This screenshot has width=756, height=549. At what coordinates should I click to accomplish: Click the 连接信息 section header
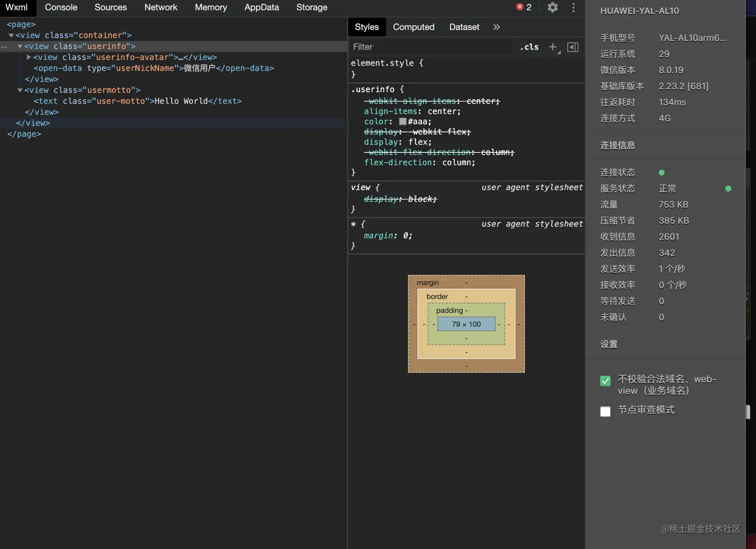[x=617, y=145]
